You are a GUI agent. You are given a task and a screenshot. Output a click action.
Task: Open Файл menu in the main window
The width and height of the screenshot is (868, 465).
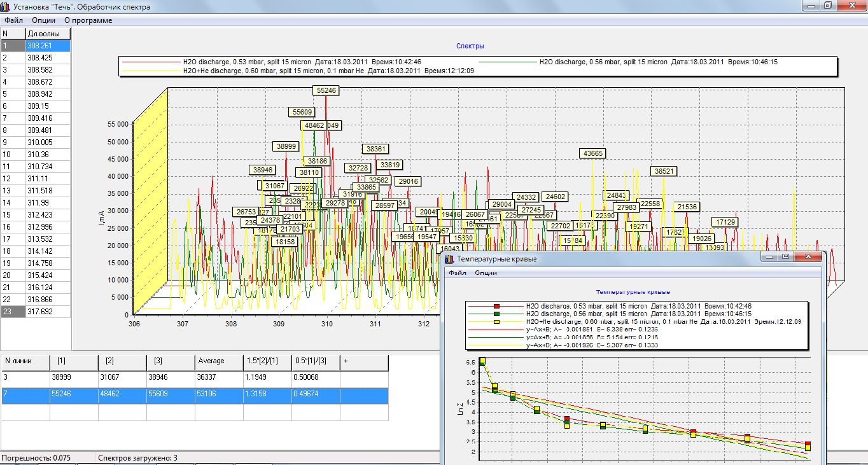13,20
